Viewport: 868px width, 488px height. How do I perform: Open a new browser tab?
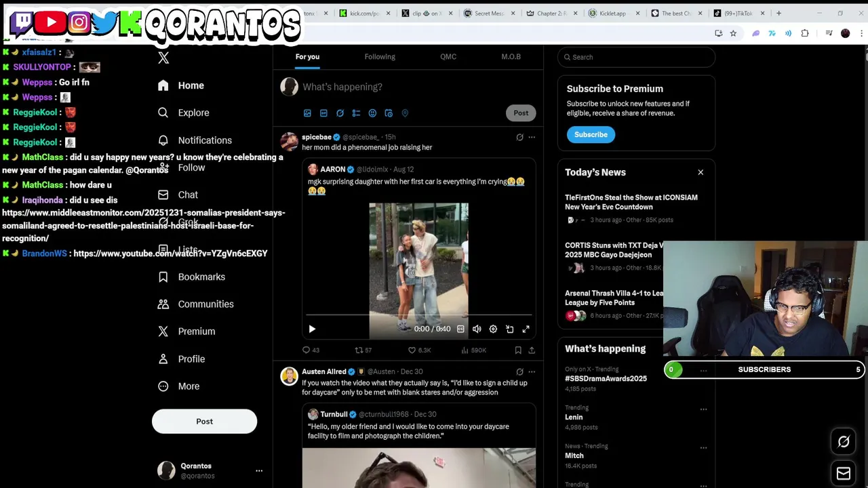pyautogui.click(x=778, y=13)
